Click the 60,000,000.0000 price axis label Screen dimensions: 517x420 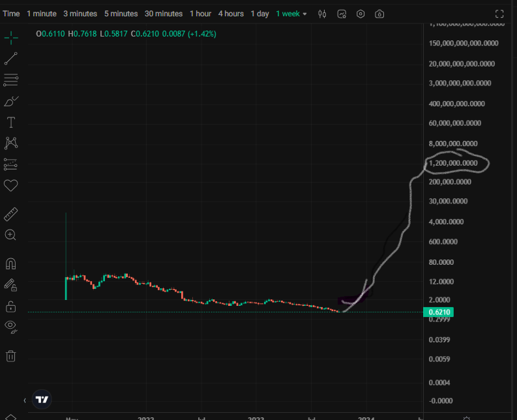point(454,123)
